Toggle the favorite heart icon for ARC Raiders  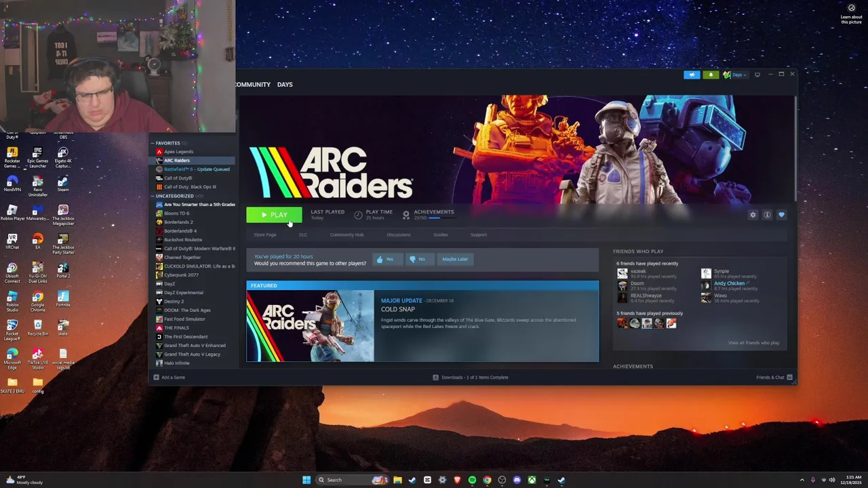click(x=781, y=215)
